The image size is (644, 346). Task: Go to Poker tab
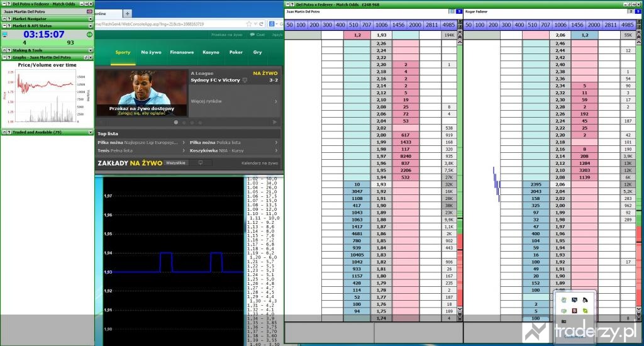point(236,52)
